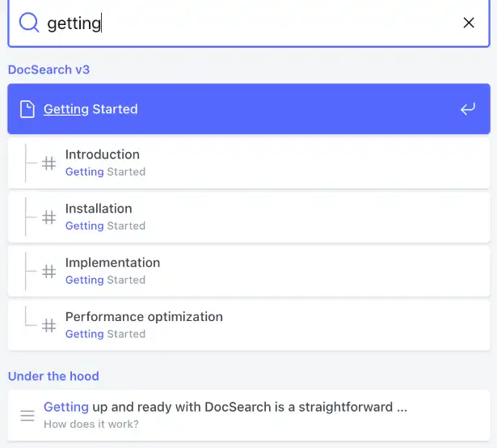Open the Performance optimization result

tap(249, 326)
